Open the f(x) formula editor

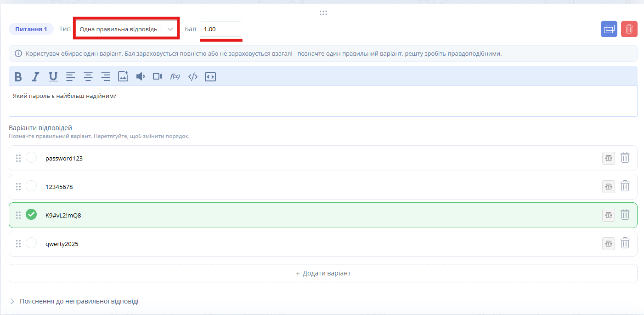(x=175, y=76)
